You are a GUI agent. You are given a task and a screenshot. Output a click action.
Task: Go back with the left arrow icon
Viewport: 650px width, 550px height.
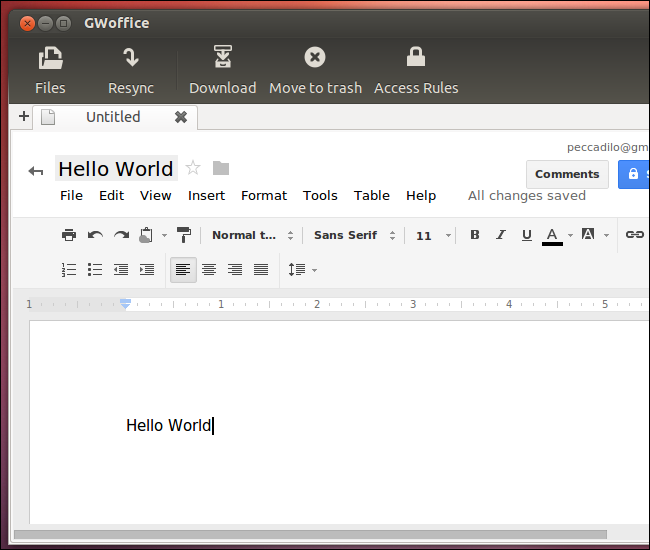(36, 170)
